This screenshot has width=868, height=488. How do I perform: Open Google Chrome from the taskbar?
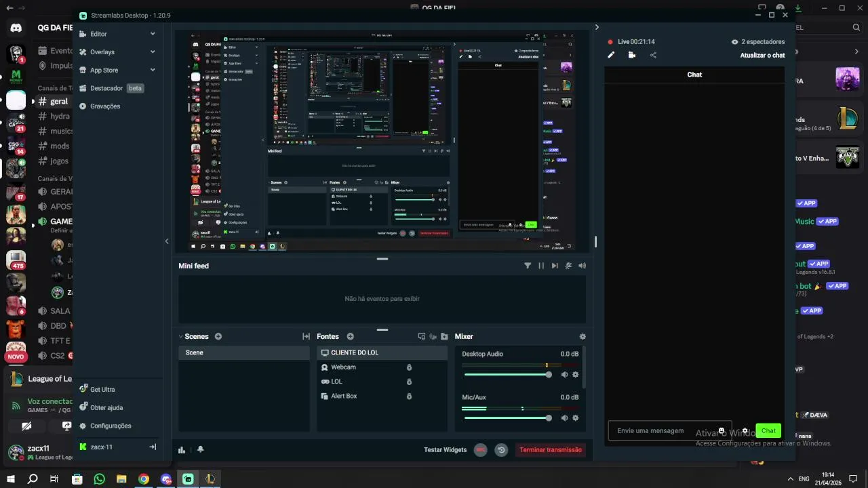144,479
